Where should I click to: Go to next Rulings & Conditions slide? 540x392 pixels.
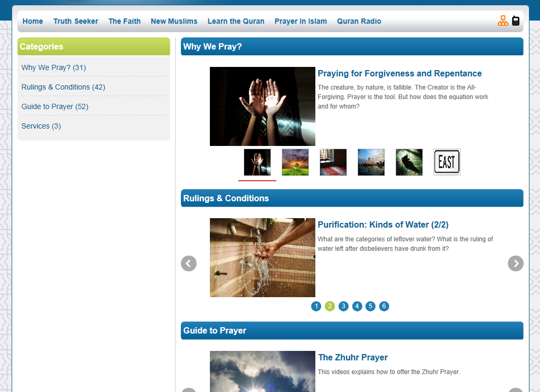click(x=516, y=263)
